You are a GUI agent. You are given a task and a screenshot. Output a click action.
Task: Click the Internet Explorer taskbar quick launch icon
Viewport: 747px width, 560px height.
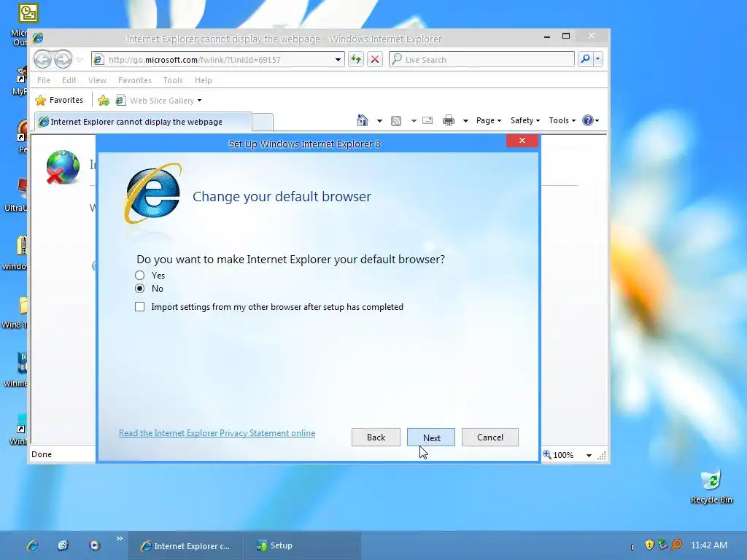[x=32, y=545]
